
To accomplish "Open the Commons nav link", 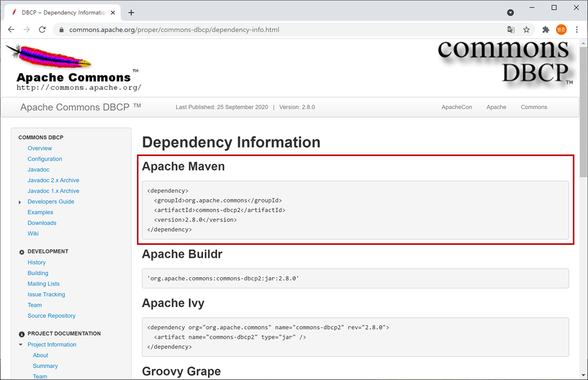I will (534, 107).
